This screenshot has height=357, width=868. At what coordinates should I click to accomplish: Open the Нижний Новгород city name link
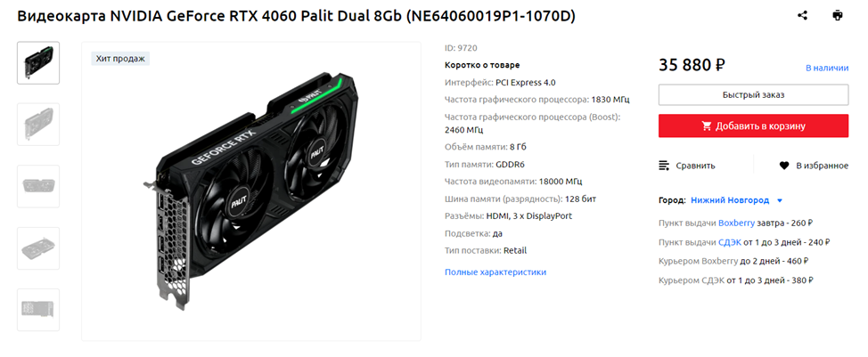tap(730, 200)
